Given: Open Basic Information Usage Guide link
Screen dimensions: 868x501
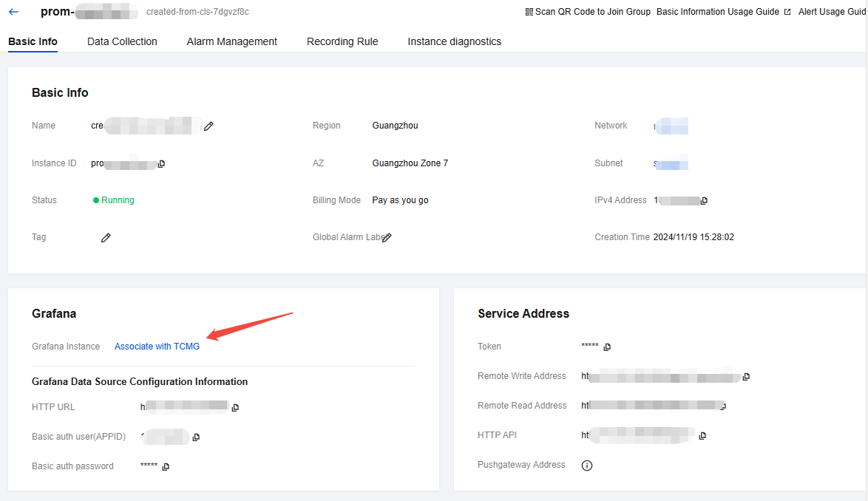Looking at the screenshot, I should click(717, 12).
